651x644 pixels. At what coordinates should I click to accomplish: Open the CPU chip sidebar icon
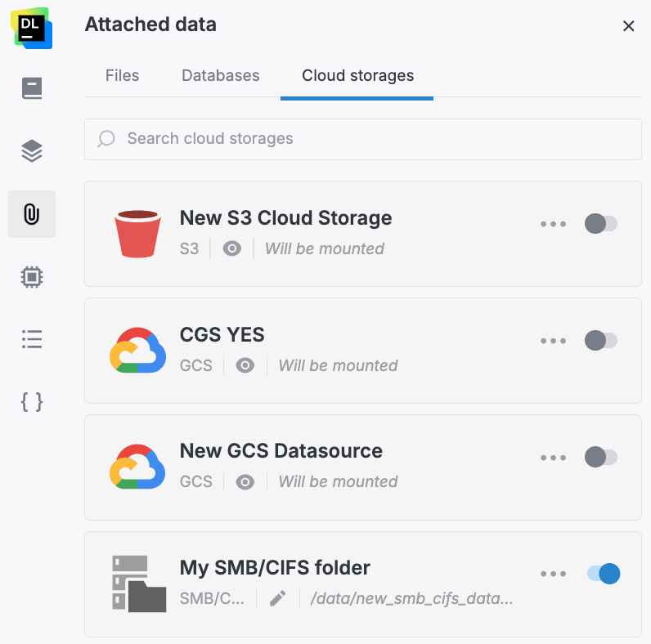coord(32,277)
